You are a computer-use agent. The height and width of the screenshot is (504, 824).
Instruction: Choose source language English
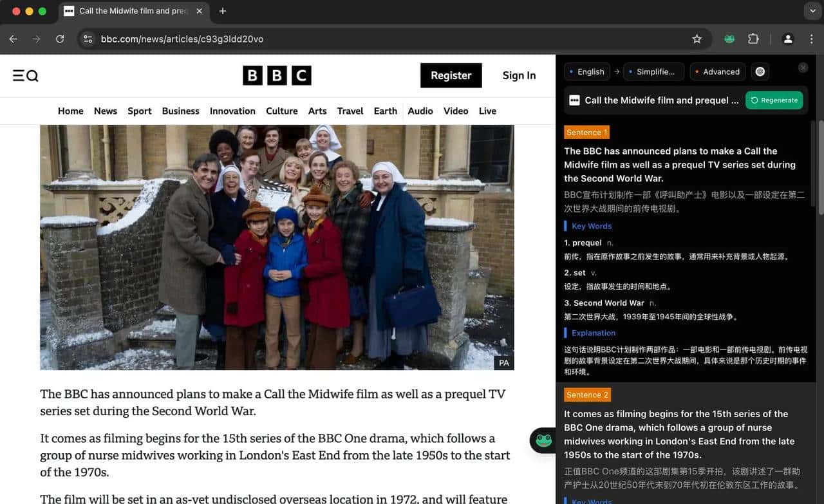click(586, 71)
